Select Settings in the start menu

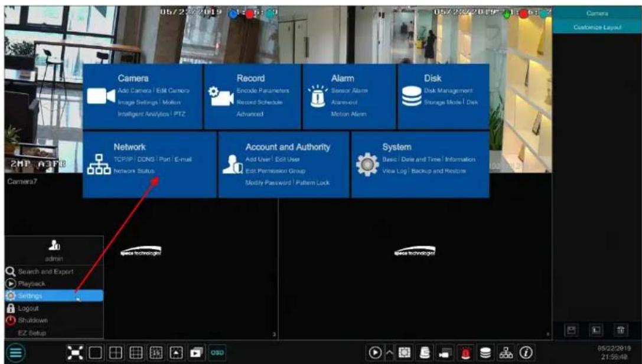(54, 296)
